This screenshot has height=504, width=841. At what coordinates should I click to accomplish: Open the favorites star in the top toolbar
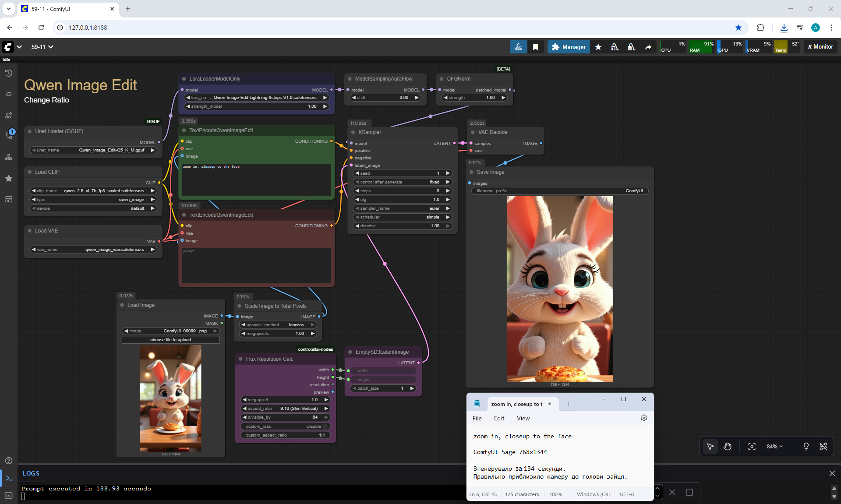tap(598, 47)
